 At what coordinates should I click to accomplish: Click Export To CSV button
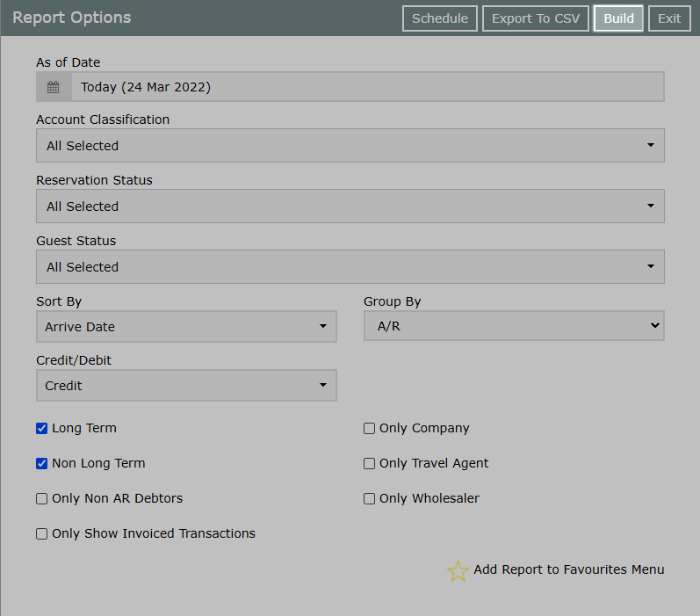click(536, 18)
